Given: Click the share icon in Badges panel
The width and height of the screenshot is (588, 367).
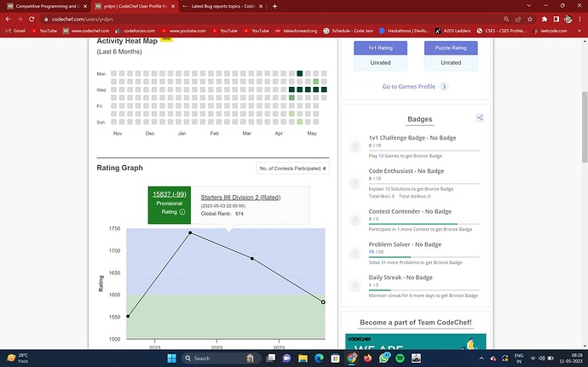Looking at the screenshot, I should click(x=480, y=118).
